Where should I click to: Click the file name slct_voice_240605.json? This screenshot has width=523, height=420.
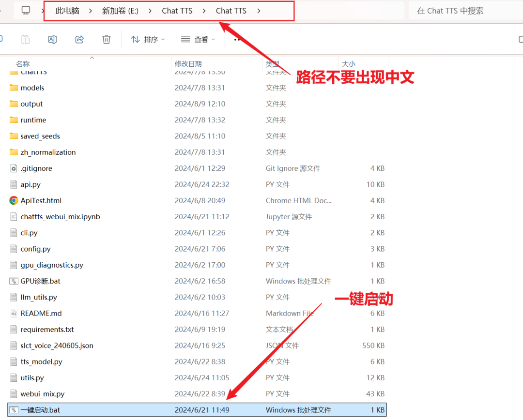[57, 345]
